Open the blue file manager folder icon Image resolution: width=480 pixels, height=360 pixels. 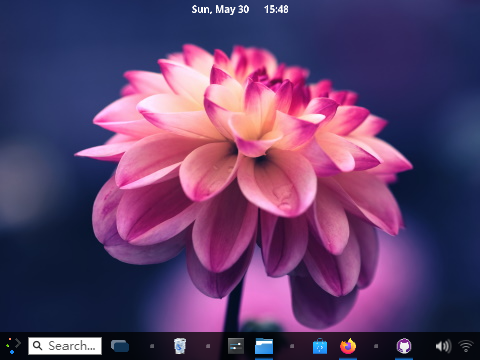tap(264, 346)
